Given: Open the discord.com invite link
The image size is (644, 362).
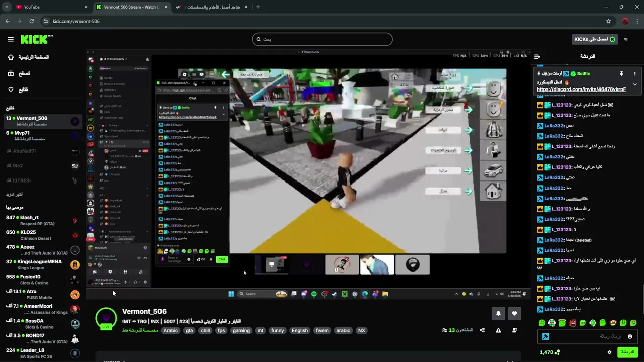Looking at the screenshot, I should coord(581,89).
